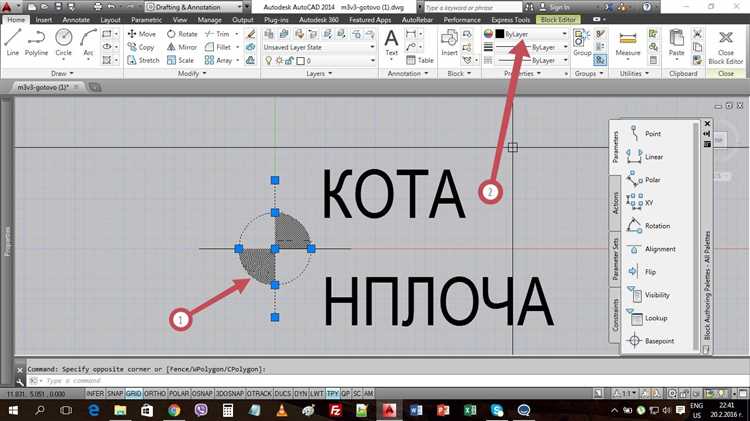Toggle POLAR tracking in status bar

click(179, 393)
